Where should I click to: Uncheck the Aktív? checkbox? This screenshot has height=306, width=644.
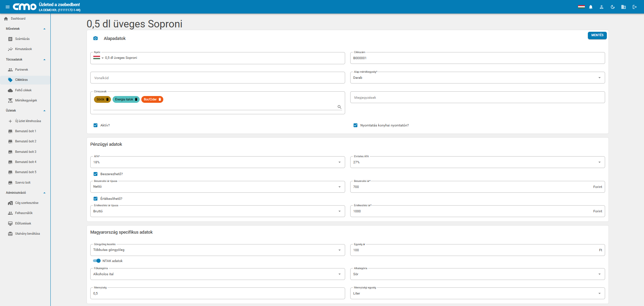[x=96, y=125]
